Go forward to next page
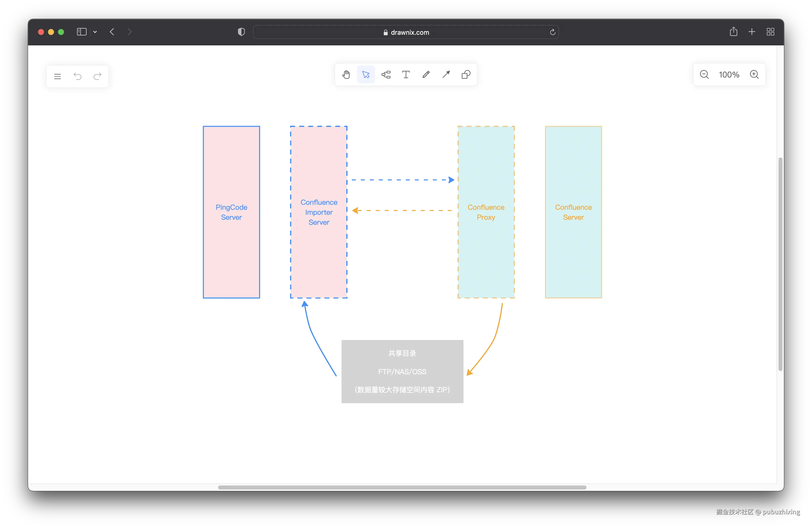The image size is (812, 528). click(129, 32)
